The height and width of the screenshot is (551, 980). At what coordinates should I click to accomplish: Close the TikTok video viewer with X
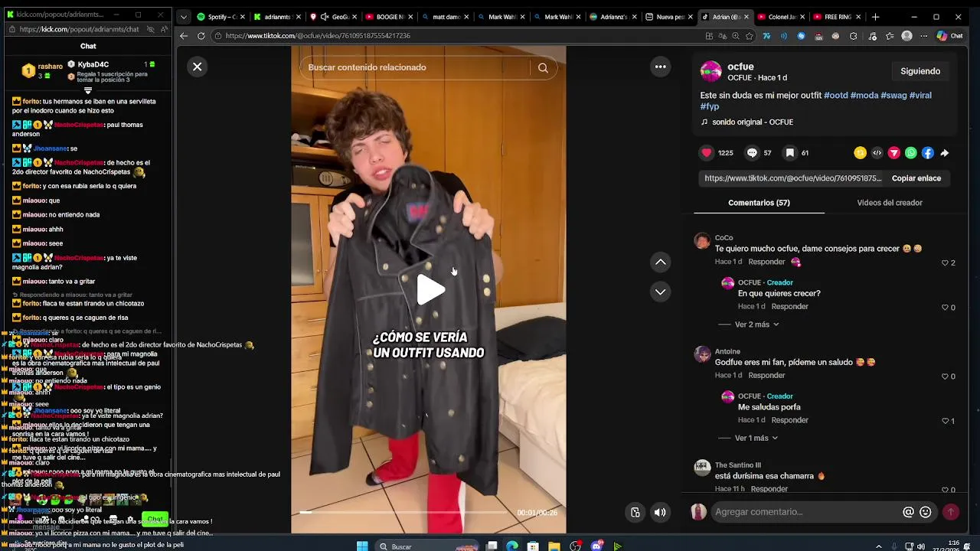point(197,67)
